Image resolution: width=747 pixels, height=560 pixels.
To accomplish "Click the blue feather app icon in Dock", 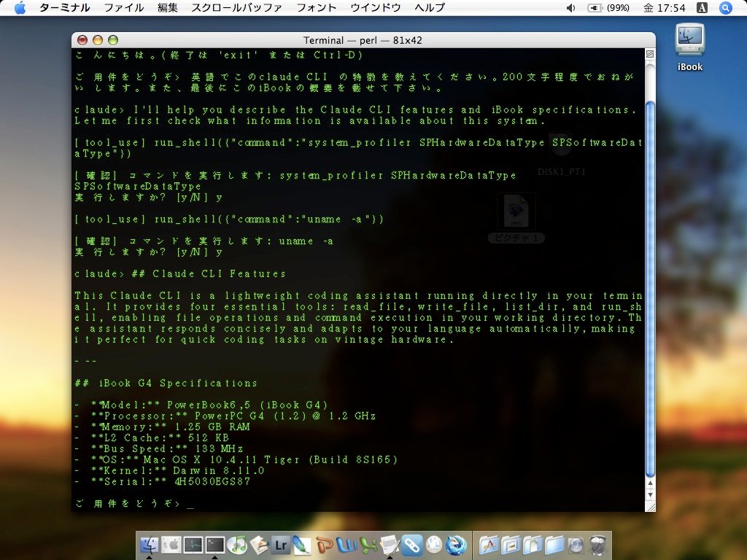I will click(x=301, y=545).
